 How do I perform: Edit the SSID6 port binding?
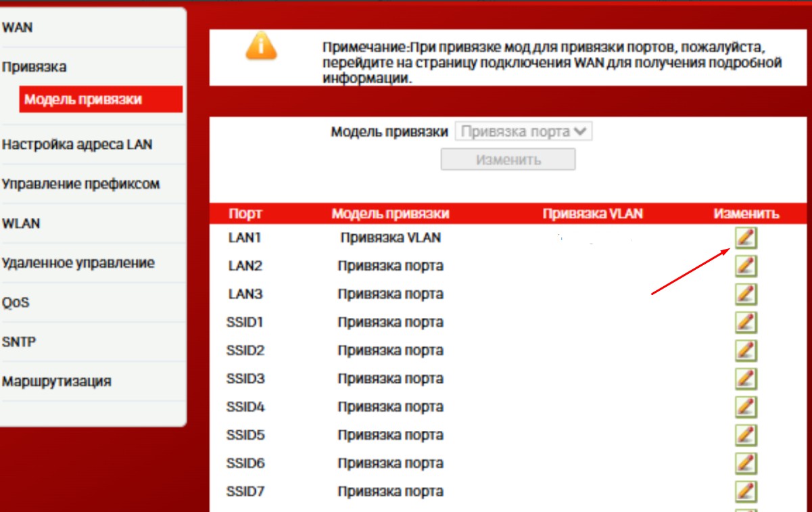tap(745, 463)
